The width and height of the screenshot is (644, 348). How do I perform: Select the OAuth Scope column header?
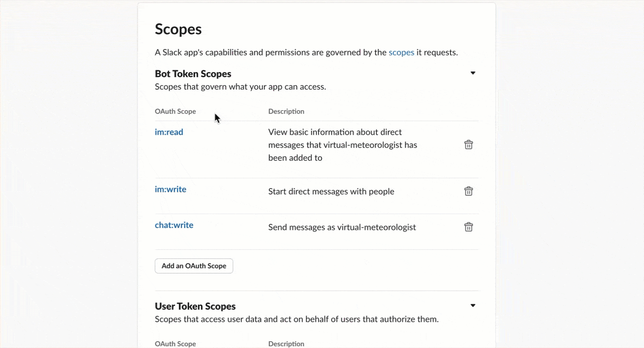(175, 111)
